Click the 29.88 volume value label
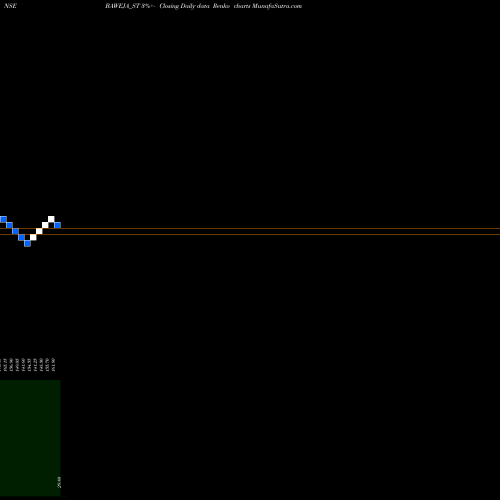Screen dimensions: 500x500 pyautogui.click(x=59, y=482)
